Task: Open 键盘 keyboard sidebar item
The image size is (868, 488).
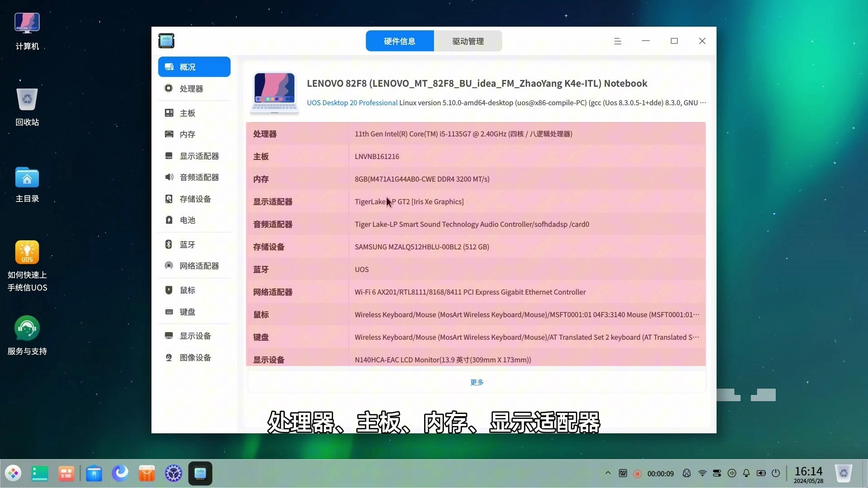Action: click(x=194, y=312)
